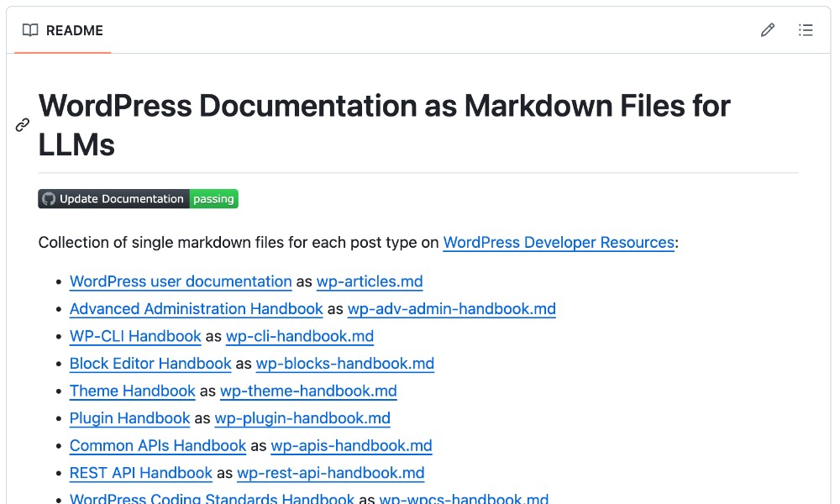Open the WordPress user documentation link

coord(180,281)
